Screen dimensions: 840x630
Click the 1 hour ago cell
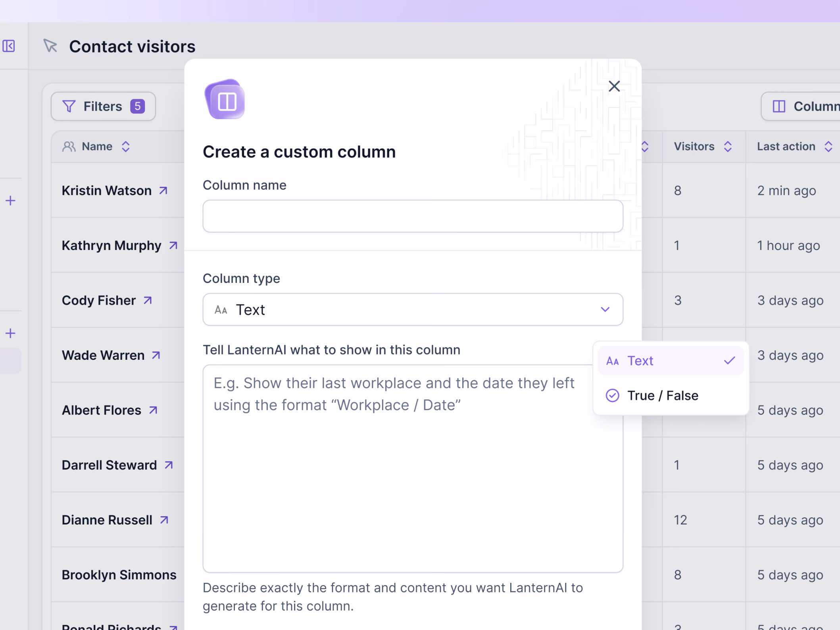pos(788,246)
